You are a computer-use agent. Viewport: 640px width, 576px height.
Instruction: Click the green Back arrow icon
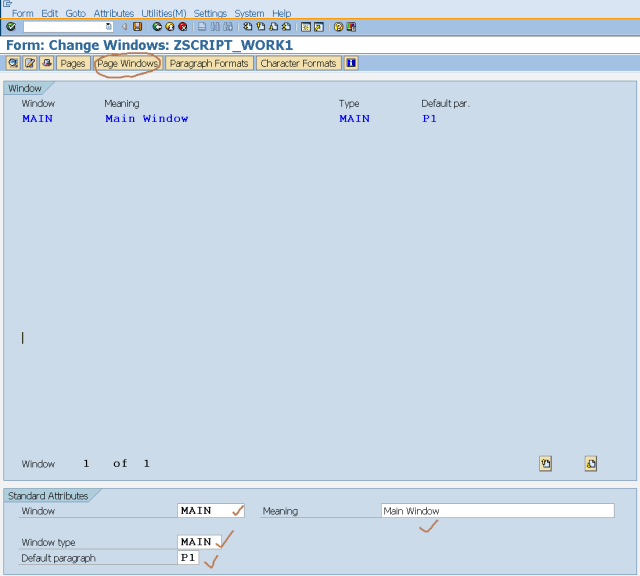pos(157,27)
